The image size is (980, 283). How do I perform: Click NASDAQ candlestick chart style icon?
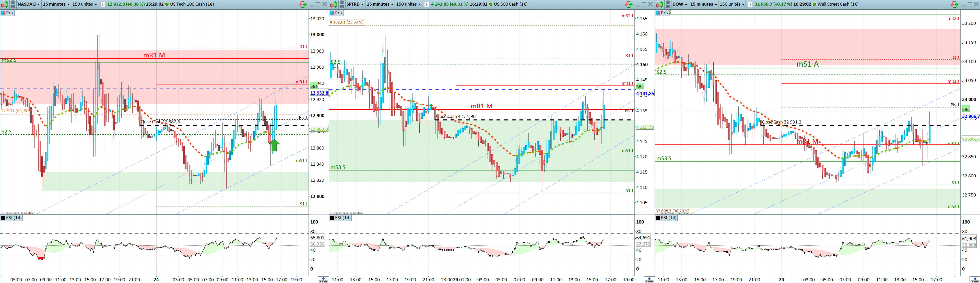[5, 4]
